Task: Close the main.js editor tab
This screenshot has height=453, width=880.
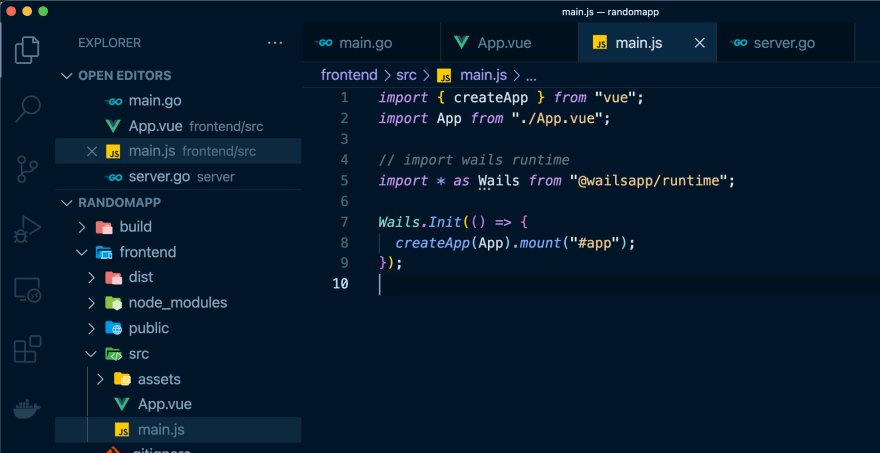Action: pos(700,43)
